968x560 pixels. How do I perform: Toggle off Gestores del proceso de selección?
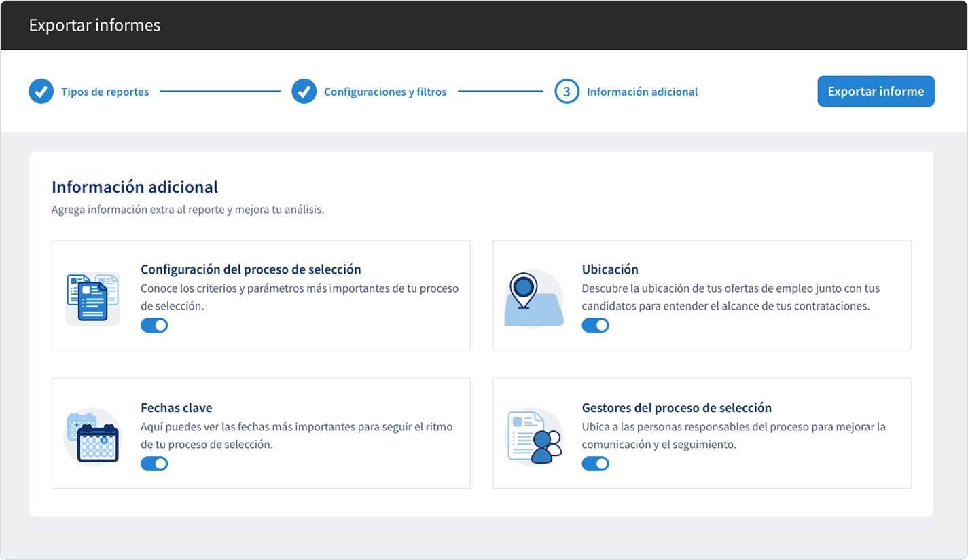pyautogui.click(x=596, y=464)
